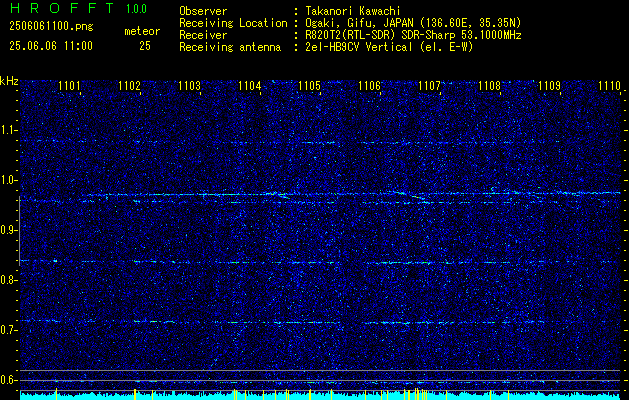The height and width of the screenshot is (400, 629).
Task: Click the Ogaki, Gifu, JAPAN coordinates text
Action: pos(413,23)
